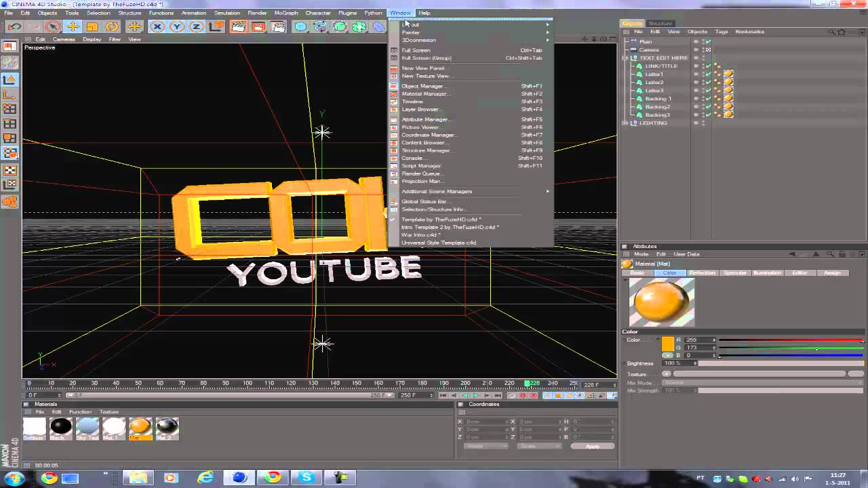This screenshot has height=488, width=868.
Task: Open the Render Settings icon
Action: click(x=277, y=27)
